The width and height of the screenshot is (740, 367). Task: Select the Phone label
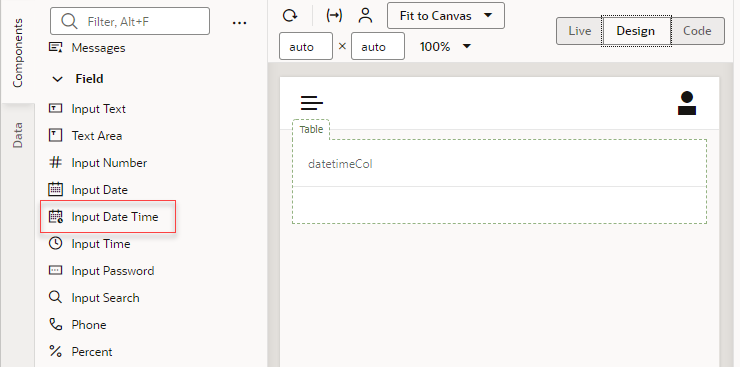89,325
